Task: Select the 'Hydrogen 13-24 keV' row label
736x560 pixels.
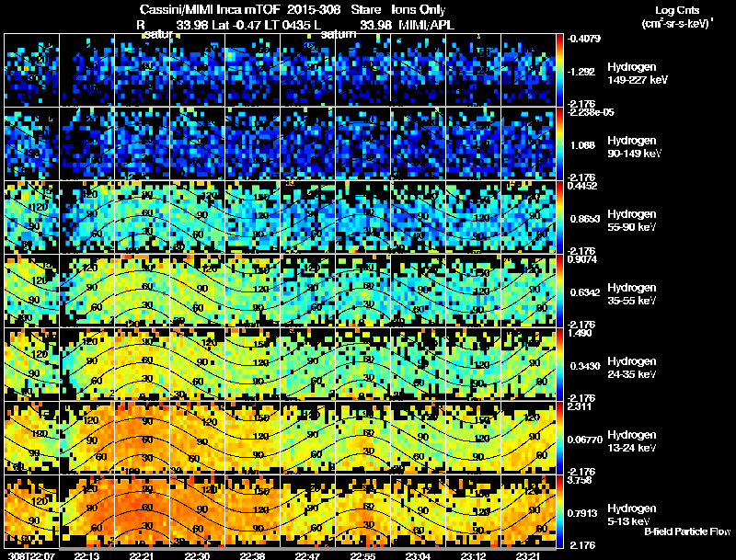Action: pos(632,441)
